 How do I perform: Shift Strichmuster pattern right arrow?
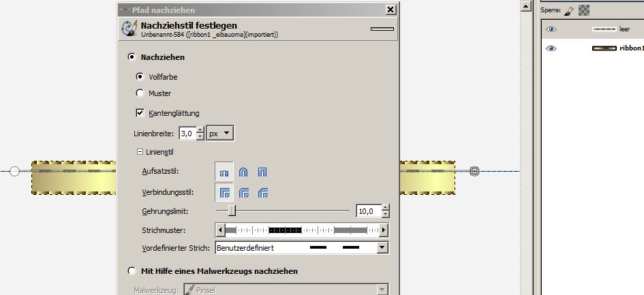click(x=384, y=230)
